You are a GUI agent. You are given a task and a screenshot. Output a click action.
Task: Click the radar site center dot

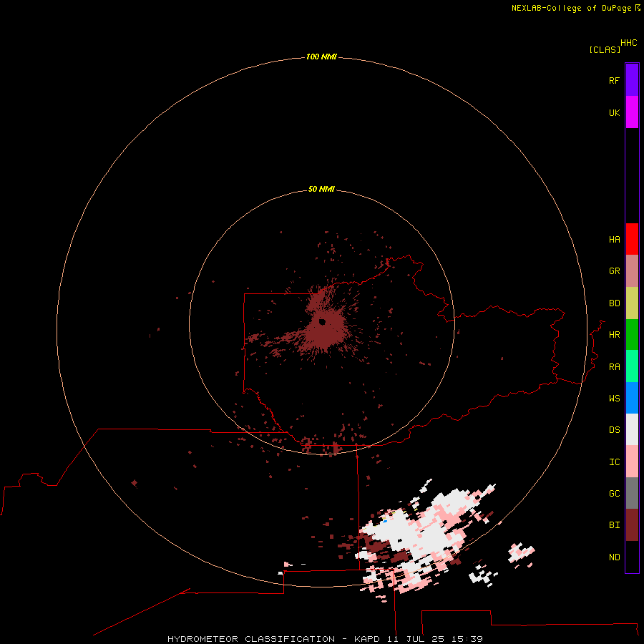click(x=322, y=321)
